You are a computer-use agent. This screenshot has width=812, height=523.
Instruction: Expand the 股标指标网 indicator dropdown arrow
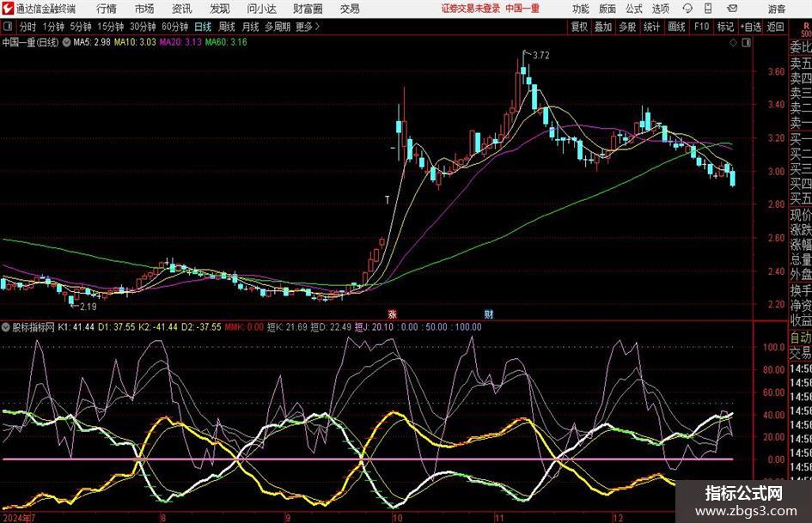[x=5, y=327]
